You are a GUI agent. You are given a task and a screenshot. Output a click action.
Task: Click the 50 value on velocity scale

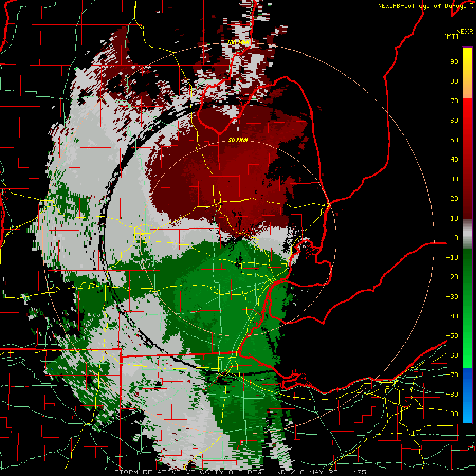[x=454, y=140]
